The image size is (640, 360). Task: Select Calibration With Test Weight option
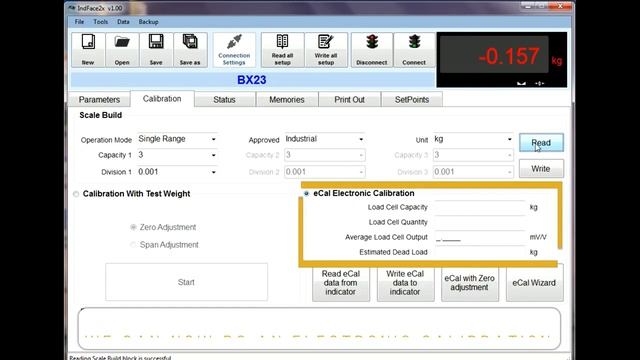click(x=76, y=194)
